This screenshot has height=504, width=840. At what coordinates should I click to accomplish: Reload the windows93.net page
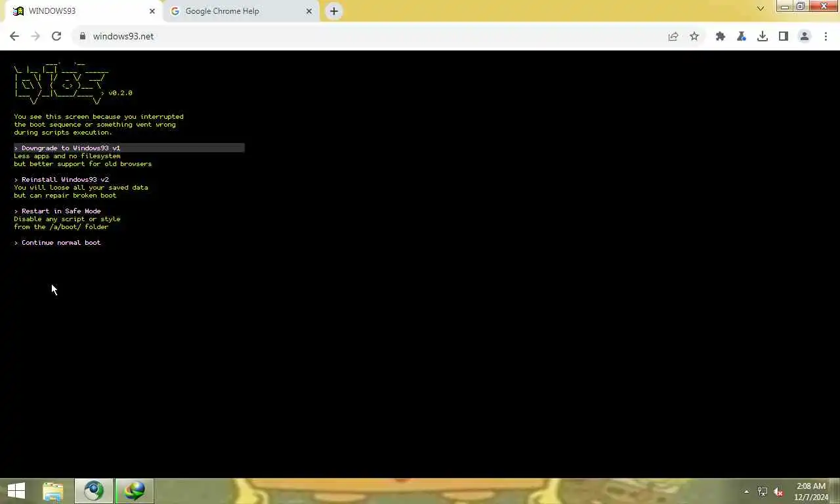point(56,36)
